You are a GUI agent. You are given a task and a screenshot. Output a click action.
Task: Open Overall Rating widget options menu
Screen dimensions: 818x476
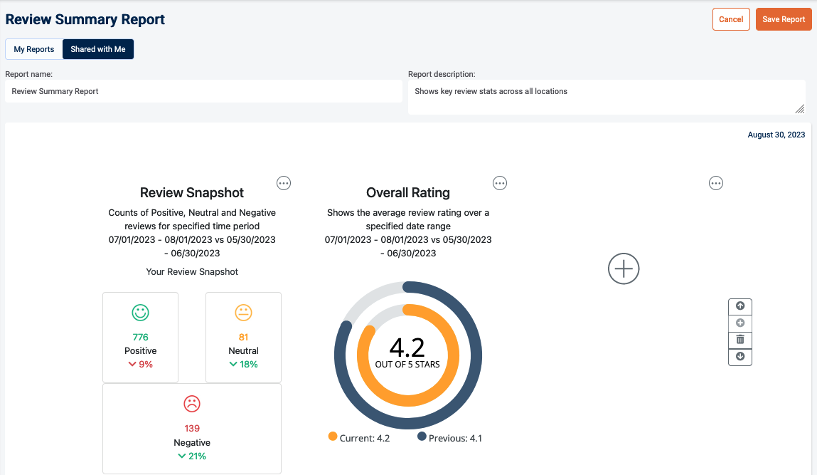500,183
